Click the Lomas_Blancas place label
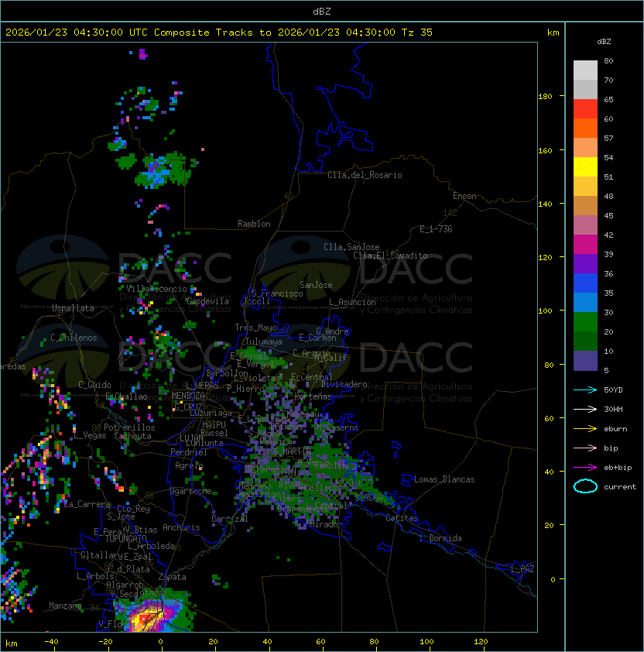Screen dimensions: 644x652 (444, 479)
